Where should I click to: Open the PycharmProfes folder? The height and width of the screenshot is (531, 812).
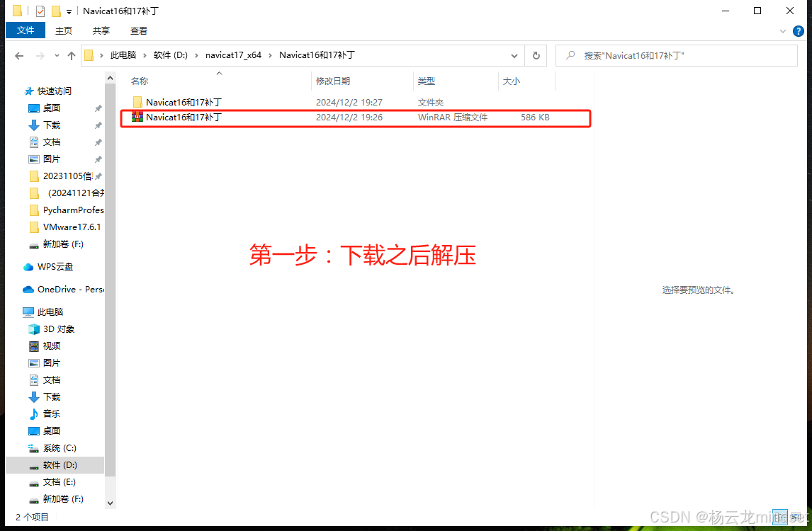(x=73, y=210)
